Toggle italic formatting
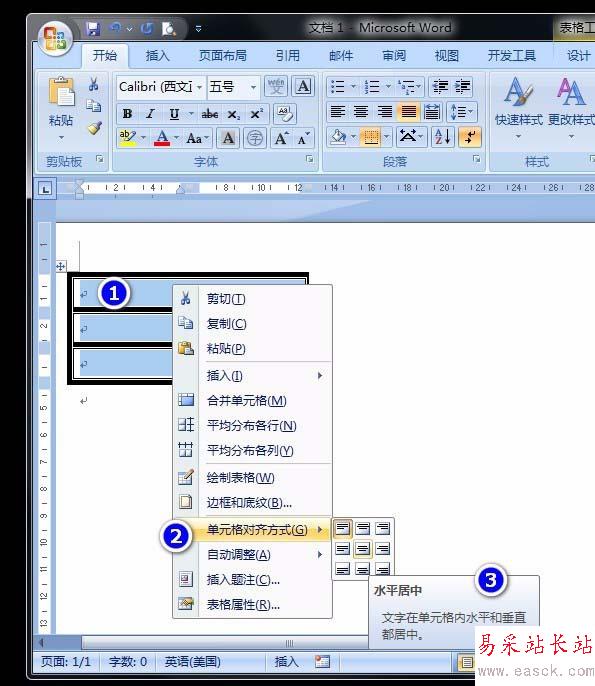The width and height of the screenshot is (595, 686). (x=150, y=114)
